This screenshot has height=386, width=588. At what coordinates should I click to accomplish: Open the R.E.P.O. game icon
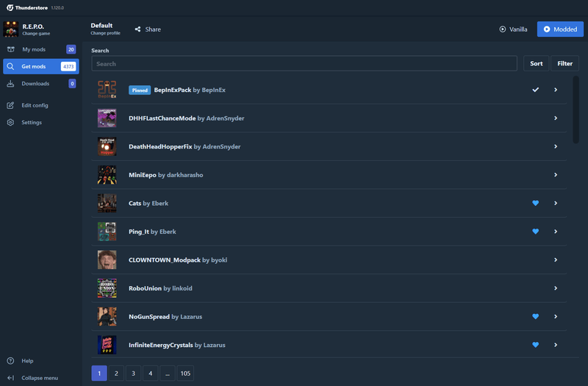10,29
